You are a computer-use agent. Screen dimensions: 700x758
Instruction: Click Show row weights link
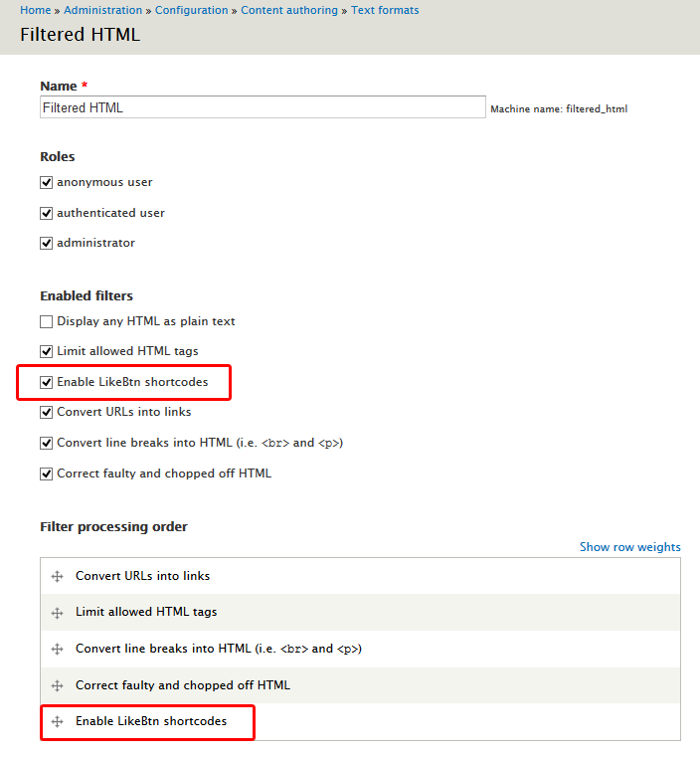pos(629,547)
